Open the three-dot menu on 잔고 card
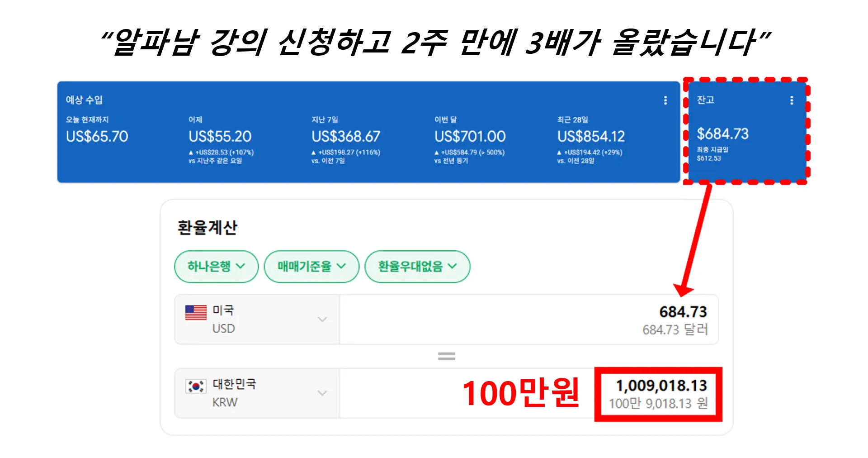Screen dimensions: 868x458 791,100
